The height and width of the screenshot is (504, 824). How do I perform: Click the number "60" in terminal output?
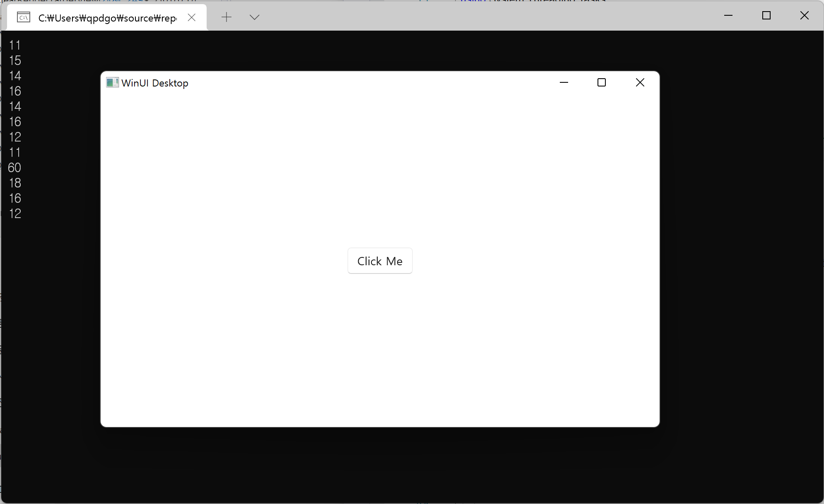tap(14, 168)
